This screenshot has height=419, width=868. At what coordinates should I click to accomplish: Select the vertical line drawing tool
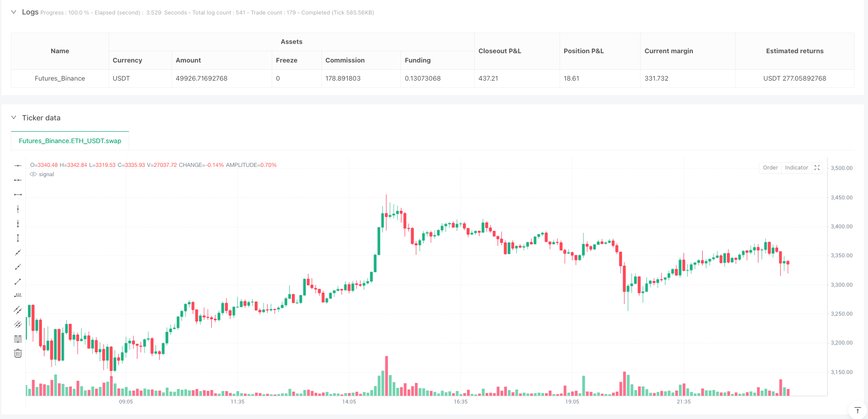[18, 209]
